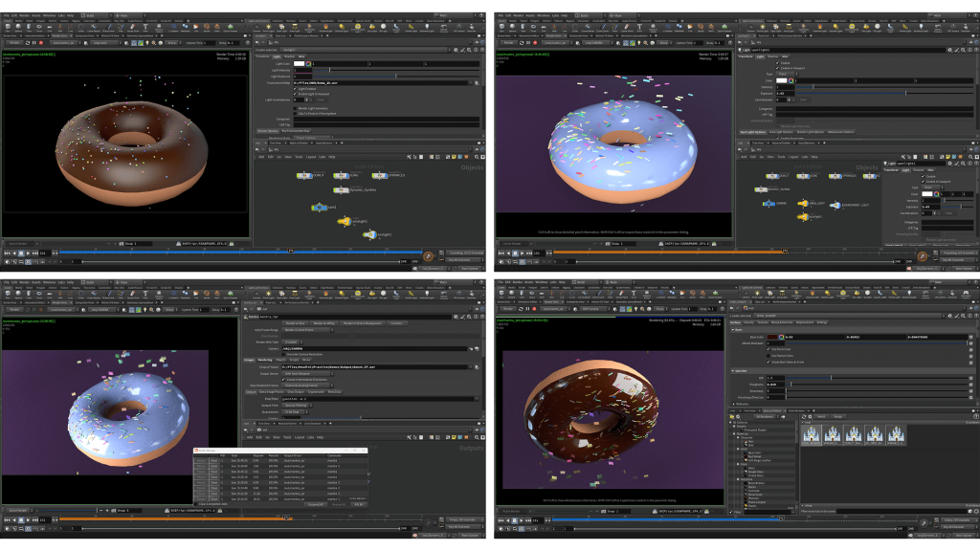Select the CAMERA node in top-right network
980x551 pixels.
[x=767, y=203]
